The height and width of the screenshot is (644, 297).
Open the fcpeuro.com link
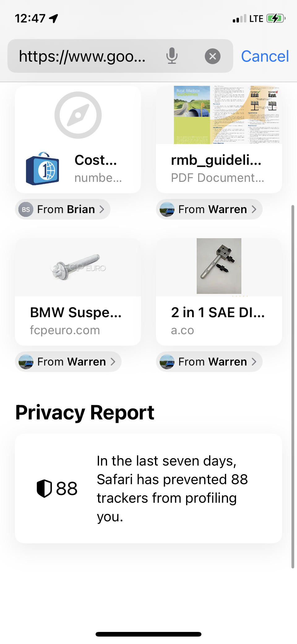[x=65, y=330]
